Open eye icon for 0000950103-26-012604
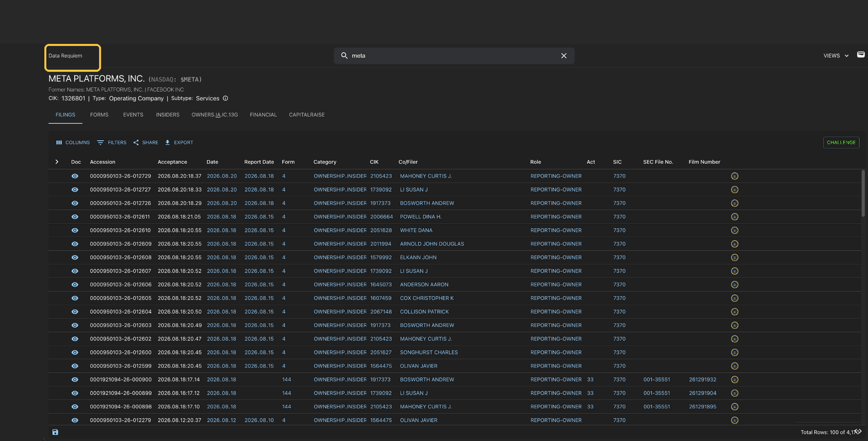 click(x=75, y=312)
